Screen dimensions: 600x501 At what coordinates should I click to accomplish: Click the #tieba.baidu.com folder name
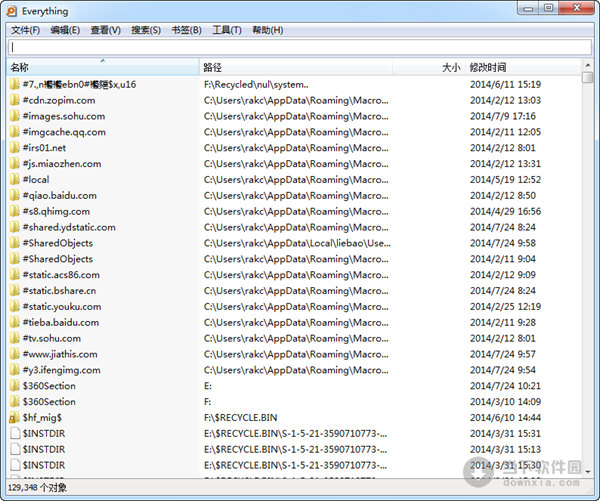pos(61,323)
